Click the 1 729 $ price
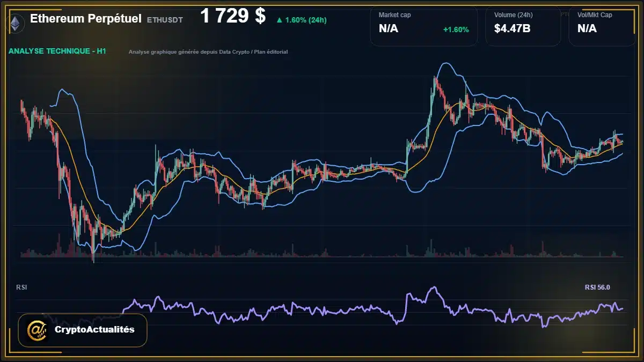Viewport: 644px width, 362px height. (x=233, y=17)
